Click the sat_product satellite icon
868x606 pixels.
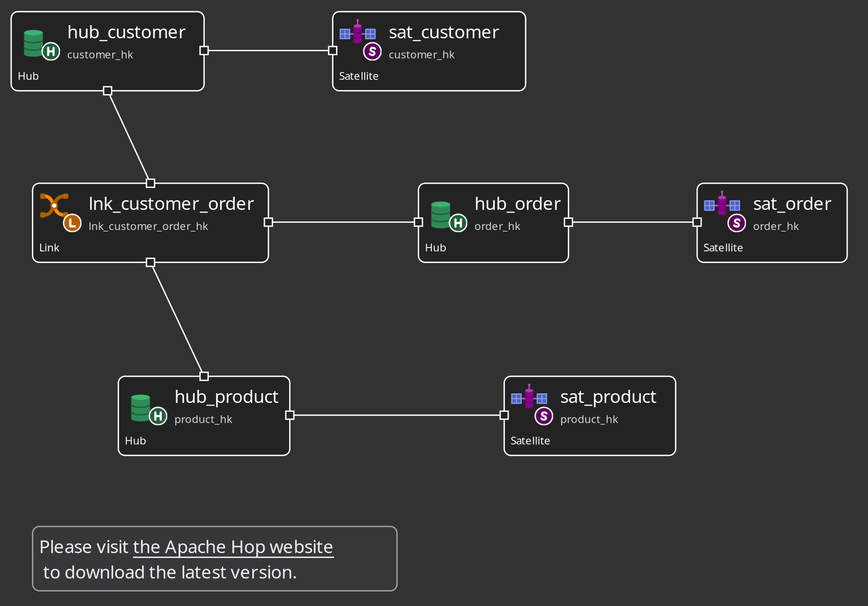pyautogui.click(x=532, y=404)
